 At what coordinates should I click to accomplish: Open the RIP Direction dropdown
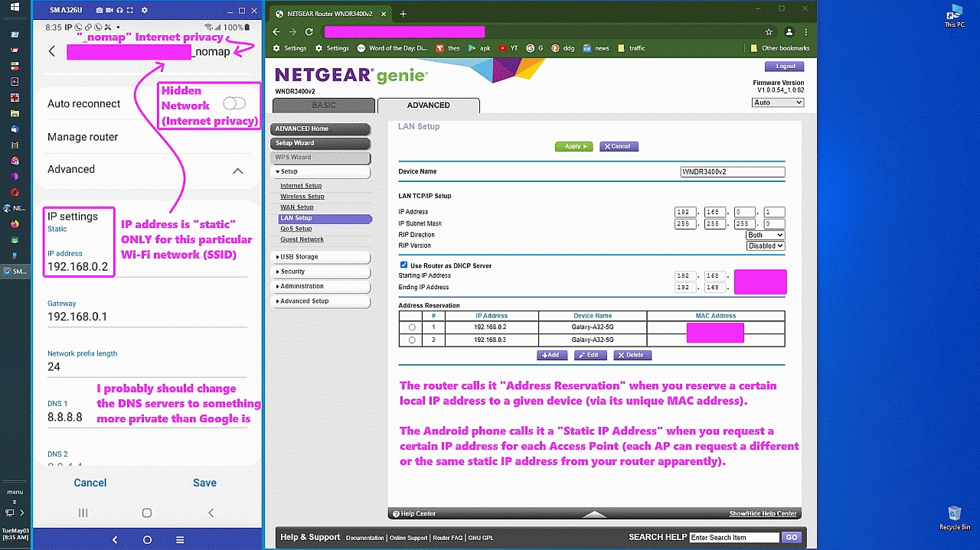[x=765, y=235]
